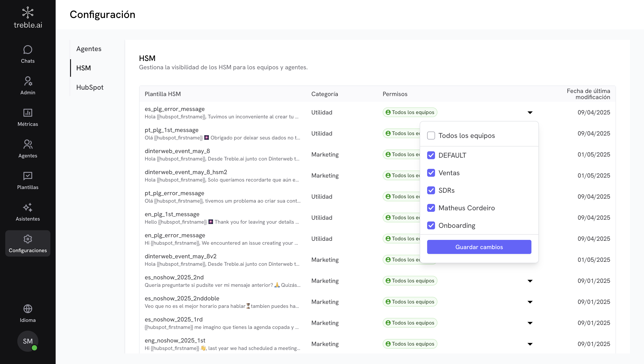Expand permissions dropdown for es_noshow_2025_2nd
This screenshot has height=364, width=644.
[530, 281]
